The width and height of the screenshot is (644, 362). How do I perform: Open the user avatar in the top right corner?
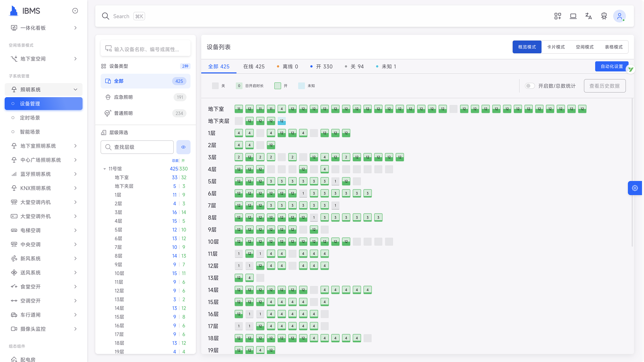pyautogui.click(x=620, y=16)
